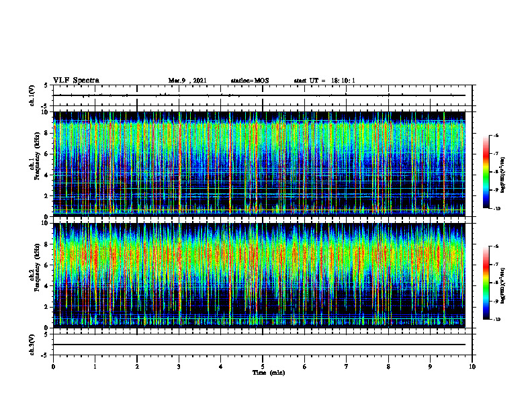Click the "9" minute tick label

(430, 367)
